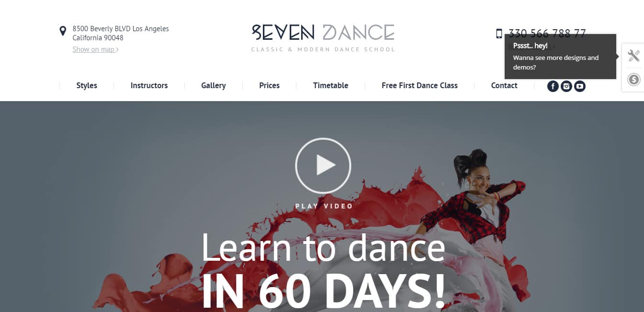This screenshot has width=644, height=312.
Task: Select Prices in the navigation bar
Action: click(x=269, y=86)
